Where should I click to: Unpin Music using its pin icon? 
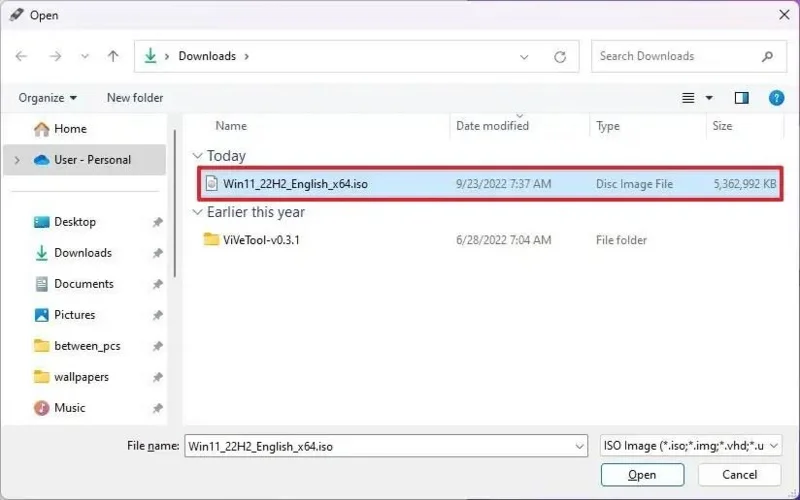pyautogui.click(x=157, y=409)
